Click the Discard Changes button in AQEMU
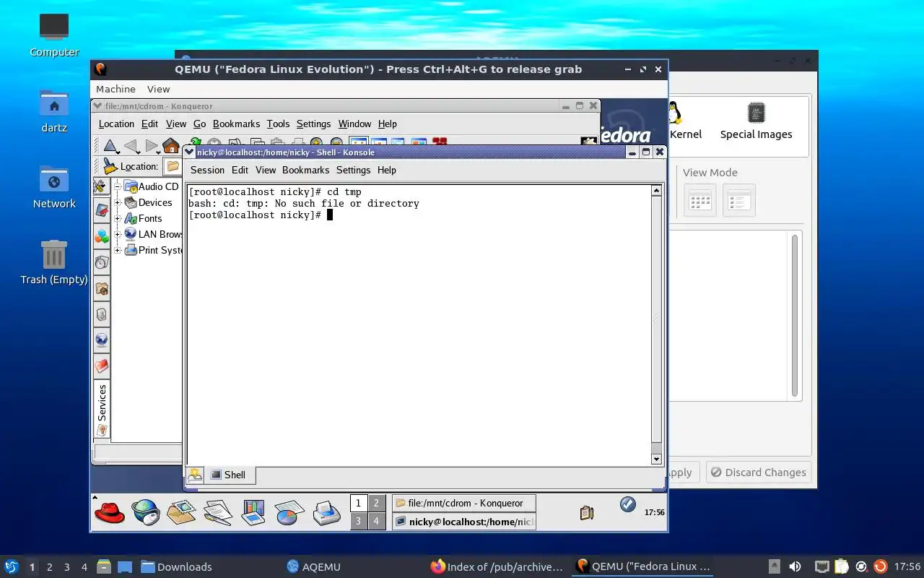The height and width of the screenshot is (578, 924). point(758,473)
